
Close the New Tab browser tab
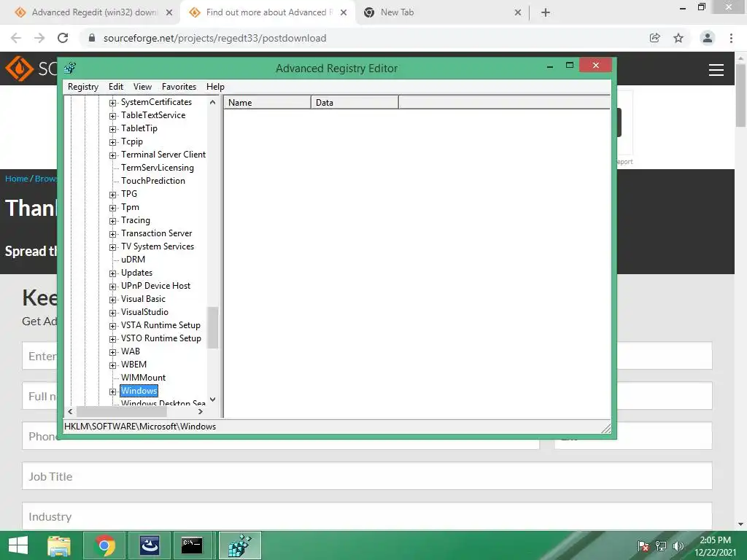tap(518, 12)
